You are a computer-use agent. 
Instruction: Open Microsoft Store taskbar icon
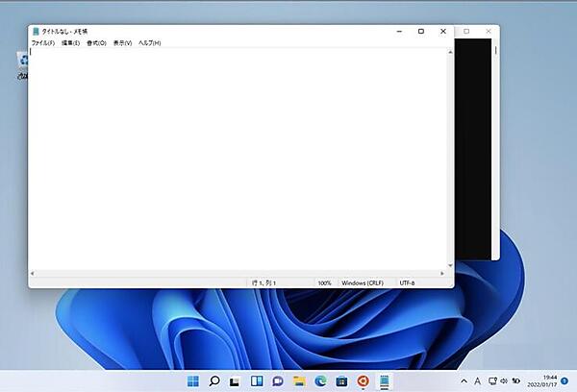341,381
